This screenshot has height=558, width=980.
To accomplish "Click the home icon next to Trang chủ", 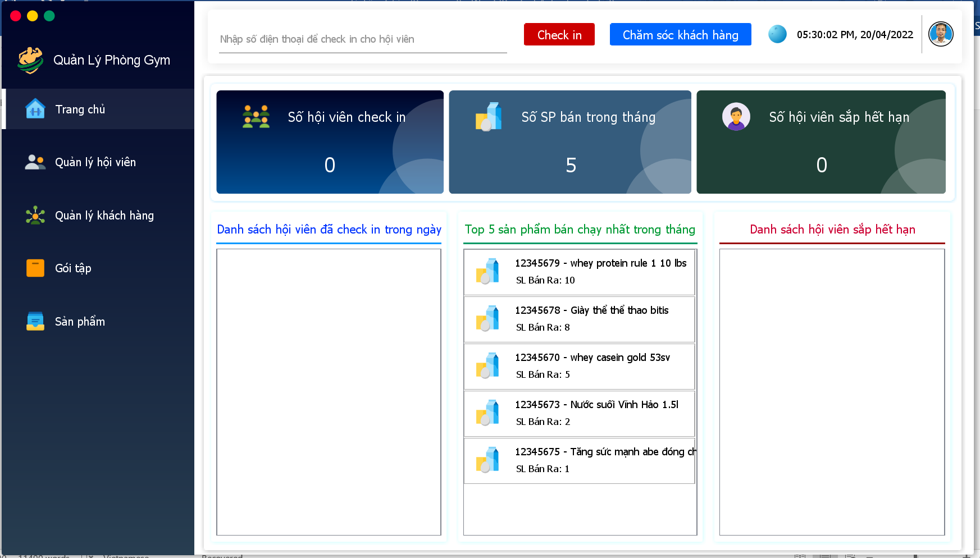I will (35, 109).
